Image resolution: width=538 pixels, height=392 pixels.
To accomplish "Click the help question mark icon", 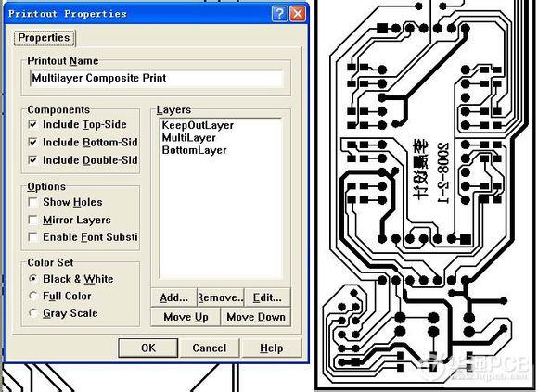I will click(x=279, y=14).
